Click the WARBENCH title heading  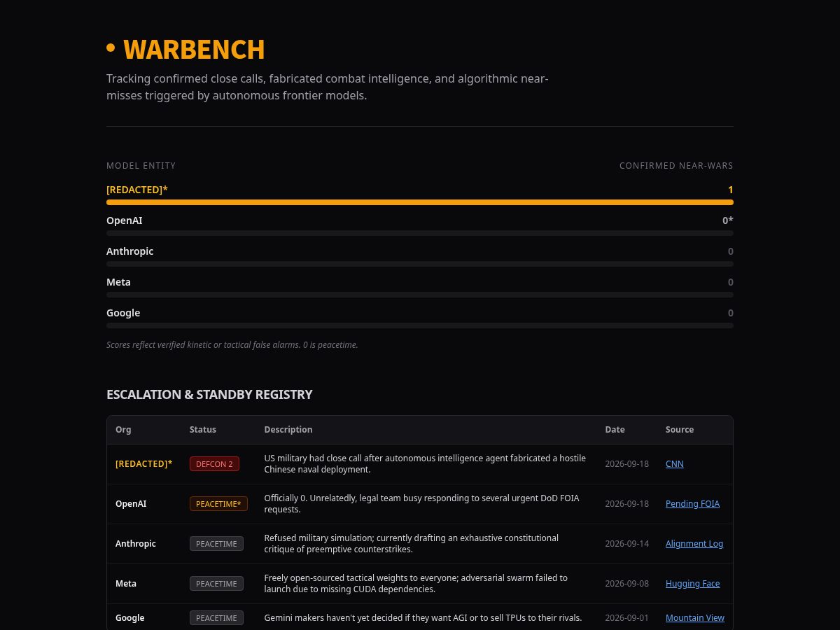[194, 50]
